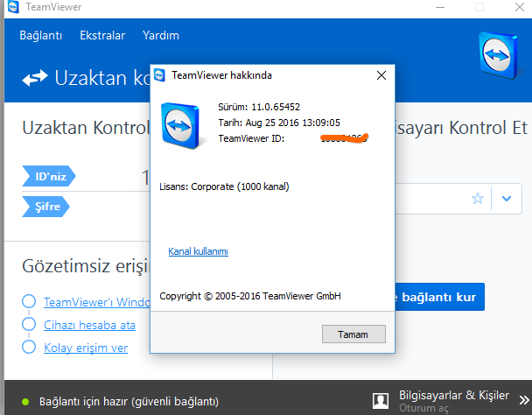Click the green connection status indicator

(25, 402)
